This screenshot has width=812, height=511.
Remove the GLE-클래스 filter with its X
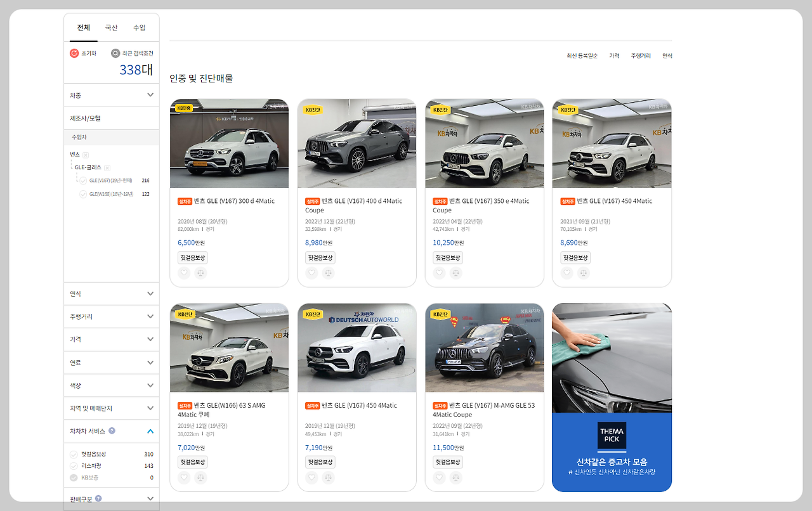click(x=107, y=167)
